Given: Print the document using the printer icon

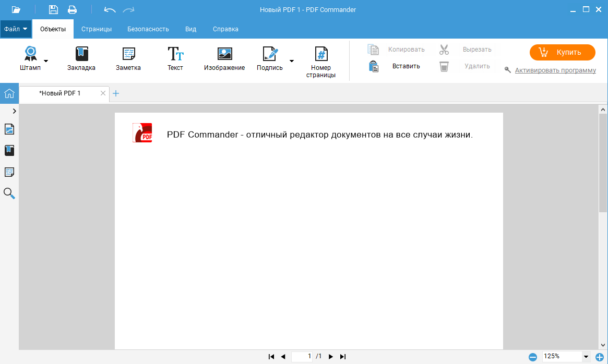Looking at the screenshot, I should coord(72,9).
